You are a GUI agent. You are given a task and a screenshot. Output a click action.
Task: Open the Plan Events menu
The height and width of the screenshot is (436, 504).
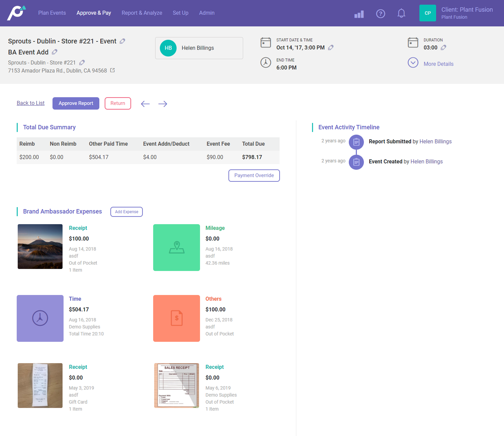pos(52,13)
